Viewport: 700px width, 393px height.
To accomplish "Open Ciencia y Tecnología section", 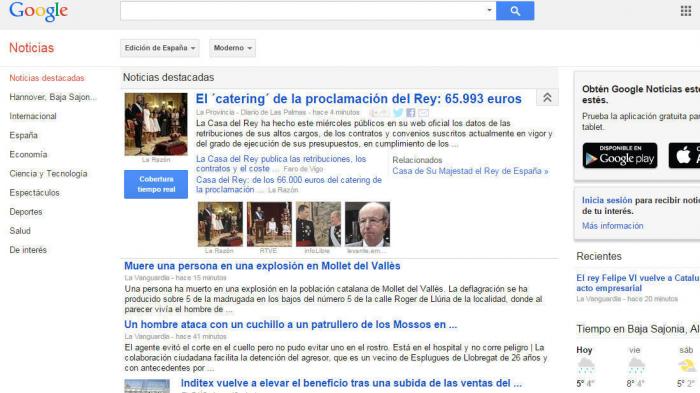I will (48, 174).
